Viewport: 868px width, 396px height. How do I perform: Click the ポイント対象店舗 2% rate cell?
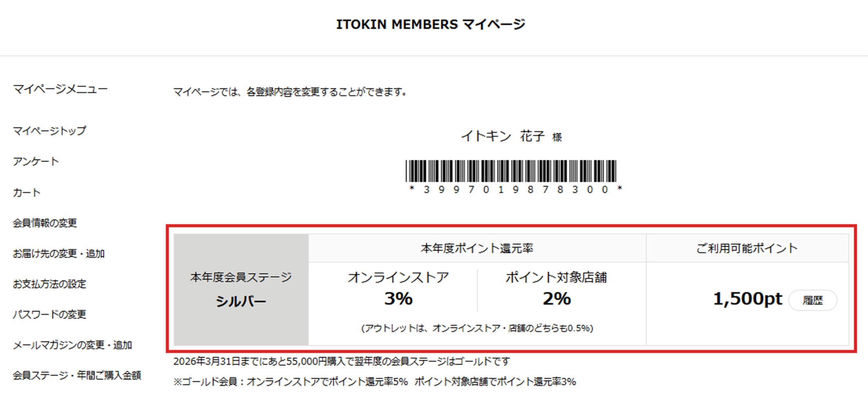[556, 289]
